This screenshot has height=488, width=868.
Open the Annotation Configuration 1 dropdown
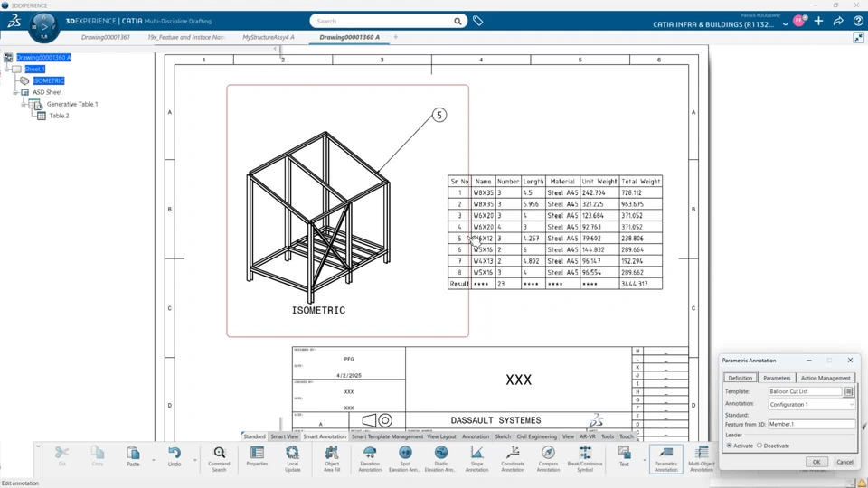click(812, 405)
